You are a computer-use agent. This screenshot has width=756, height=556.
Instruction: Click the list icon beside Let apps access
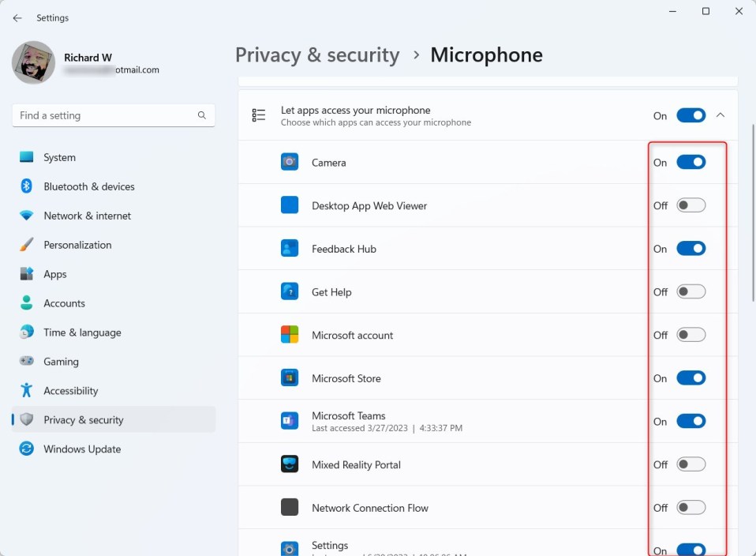(x=258, y=115)
